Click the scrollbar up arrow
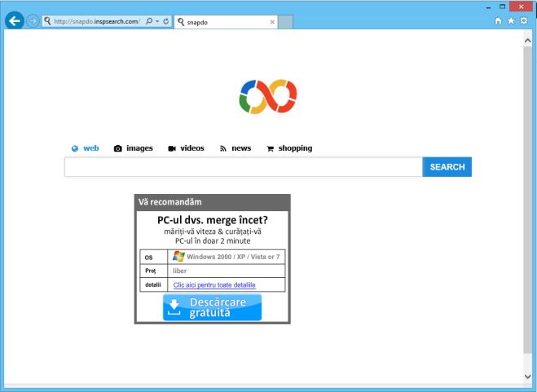This screenshot has height=392, width=537. click(x=528, y=41)
